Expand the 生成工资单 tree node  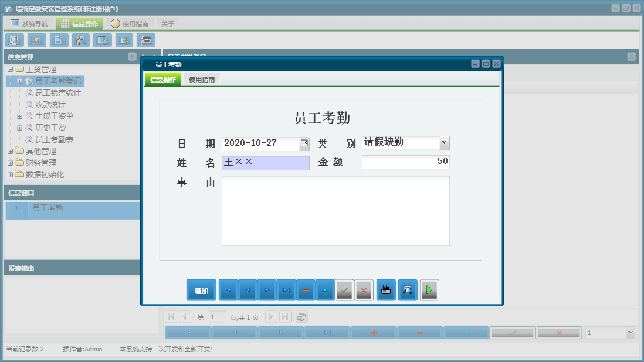[19, 117]
